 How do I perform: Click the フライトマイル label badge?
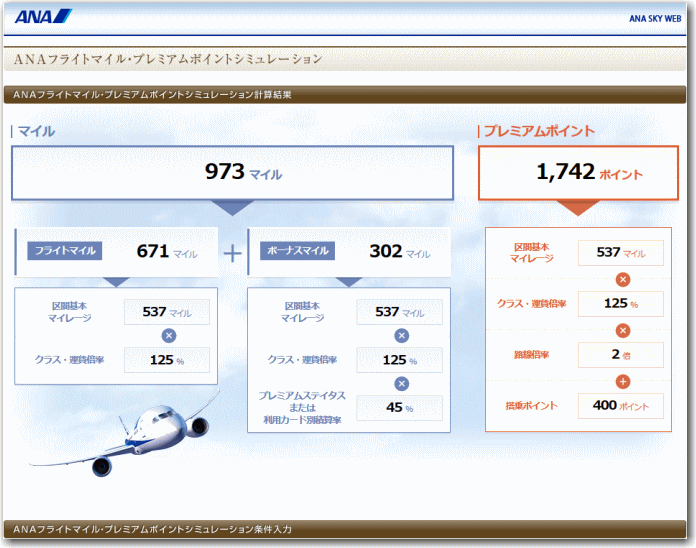pos(65,251)
